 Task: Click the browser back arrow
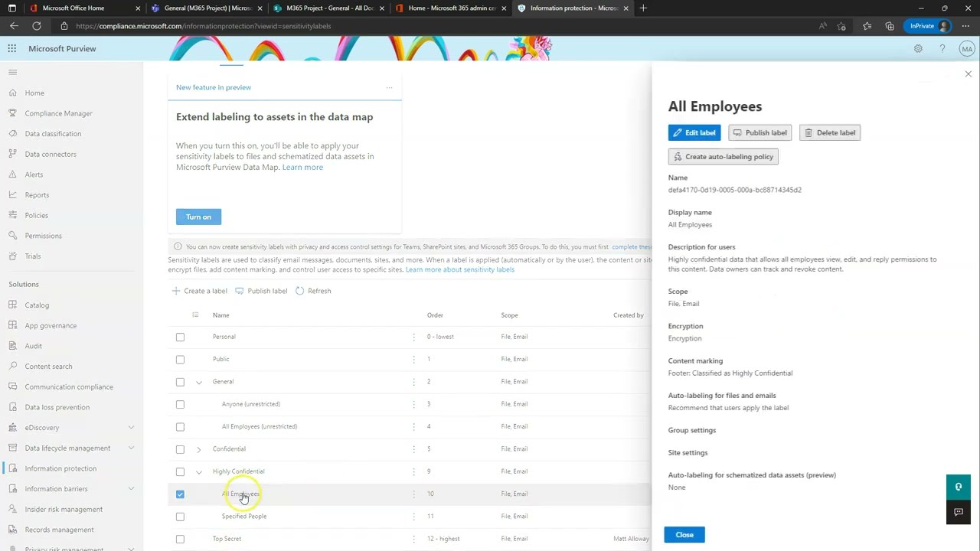[x=14, y=26]
